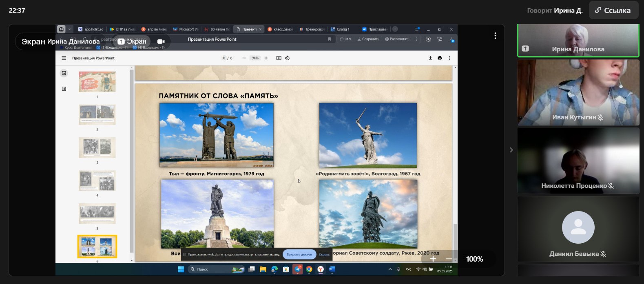The height and width of the screenshot is (284, 644).
Task: Open File Explorer from the taskbar
Action: click(263, 269)
